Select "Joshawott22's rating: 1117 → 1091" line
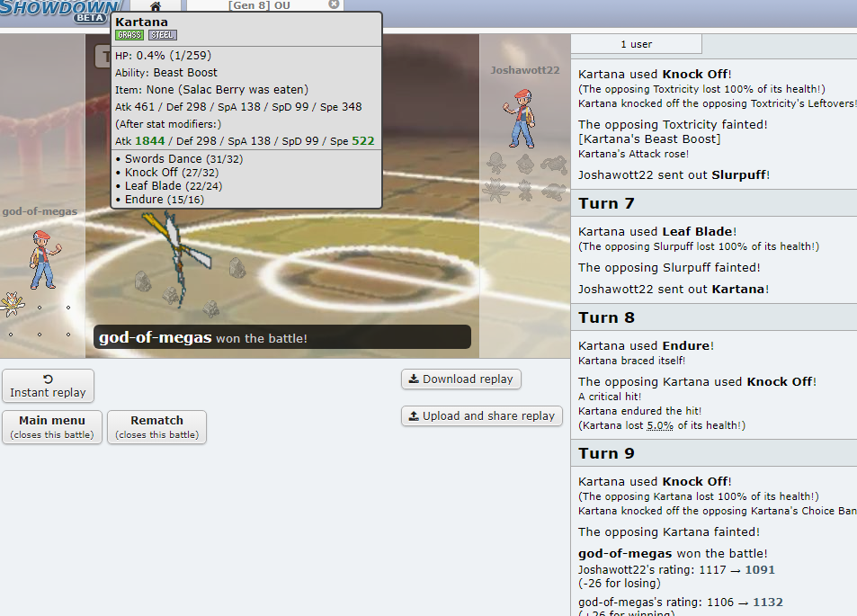The image size is (857, 616). click(x=676, y=569)
